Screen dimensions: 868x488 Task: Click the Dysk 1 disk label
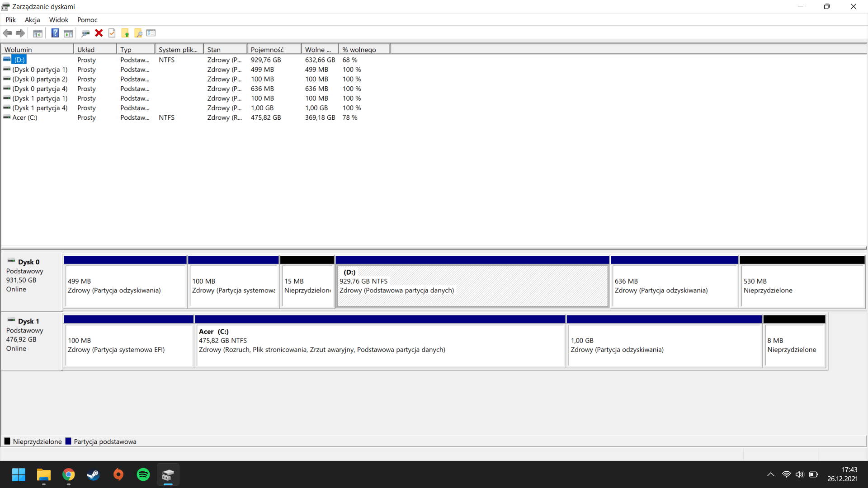click(x=28, y=321)
